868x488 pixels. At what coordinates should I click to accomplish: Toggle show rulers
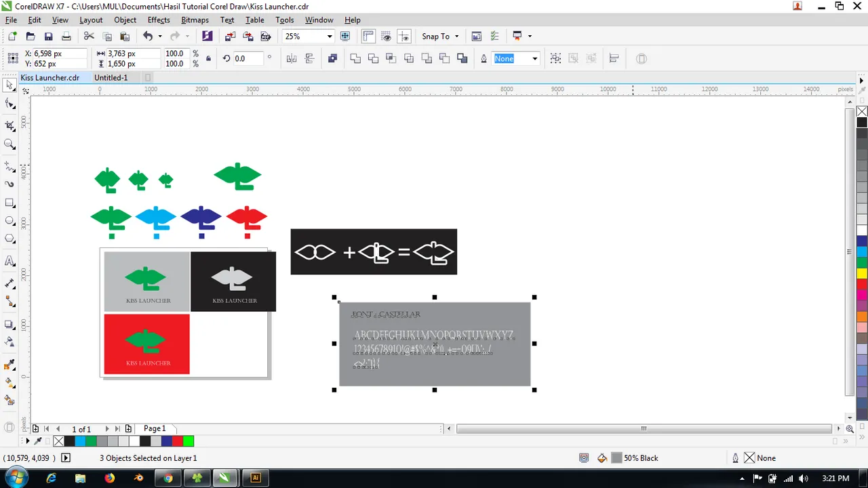[368, 36]
